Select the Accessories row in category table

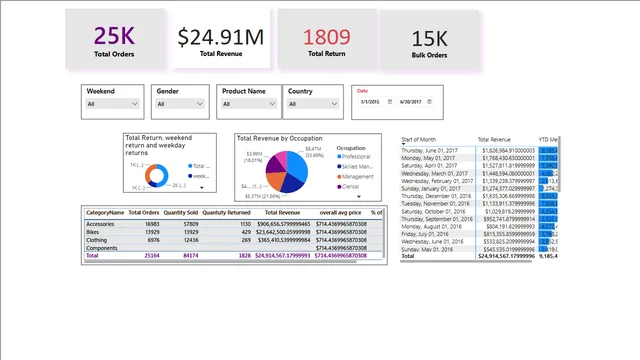[233, 224]
